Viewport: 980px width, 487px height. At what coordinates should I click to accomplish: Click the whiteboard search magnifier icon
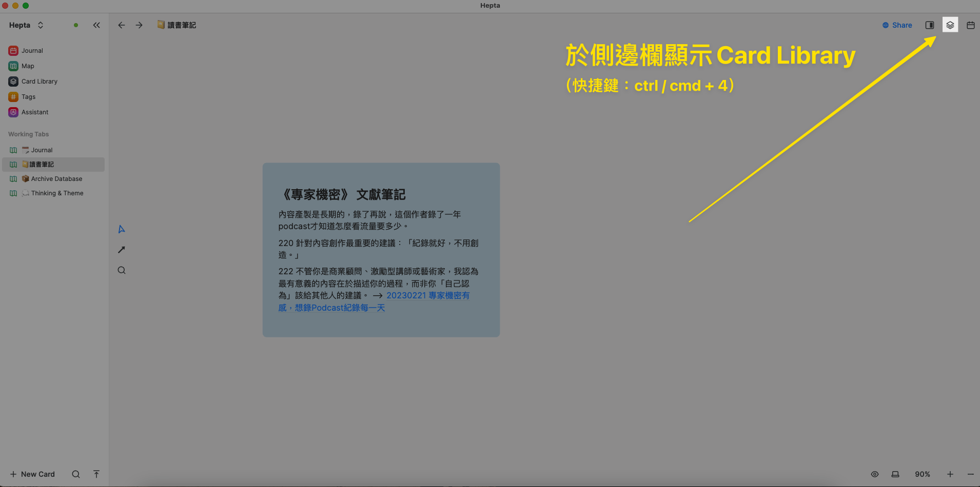pos(122,270)
